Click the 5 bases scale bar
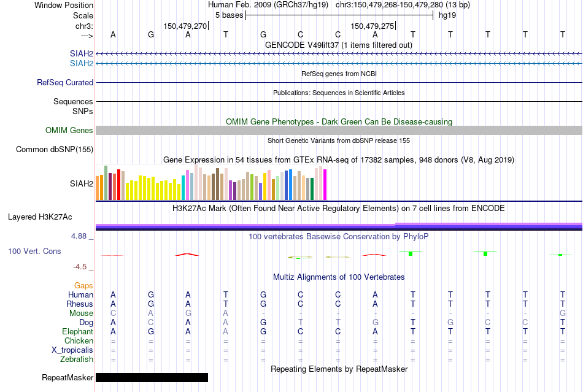The width and height of the screenshot is (583, 392). point(339,15)
